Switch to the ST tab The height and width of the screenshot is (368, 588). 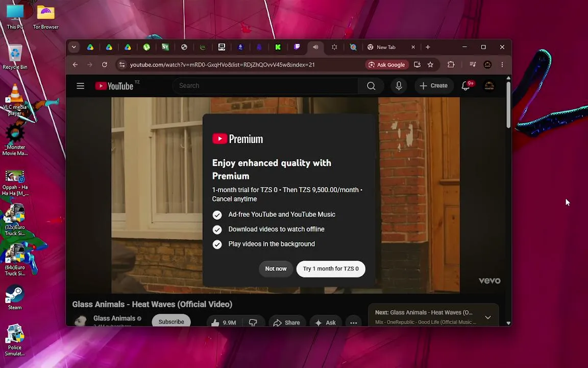click(165, 47)
